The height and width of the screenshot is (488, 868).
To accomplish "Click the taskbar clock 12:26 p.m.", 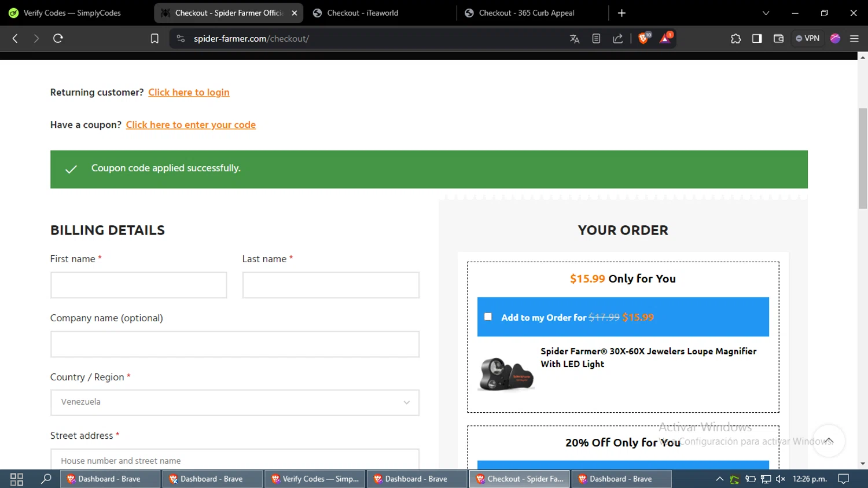I will click(x=810, y=479).
